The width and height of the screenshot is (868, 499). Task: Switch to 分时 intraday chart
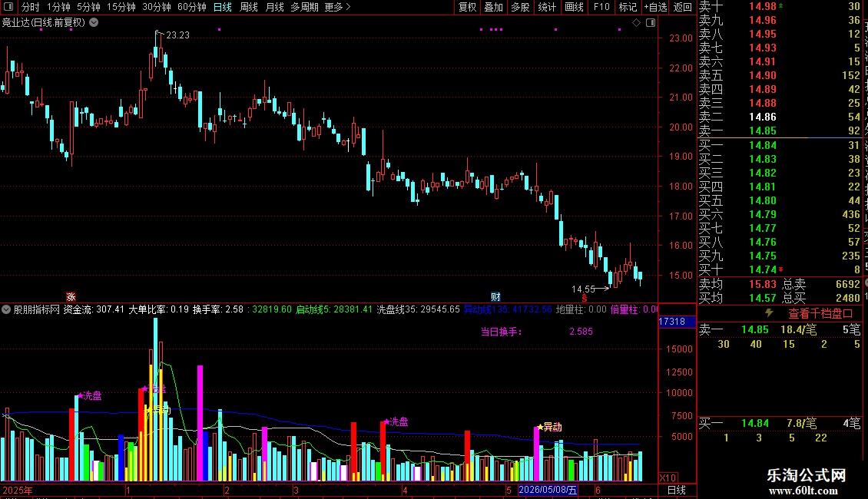point(31,7)
